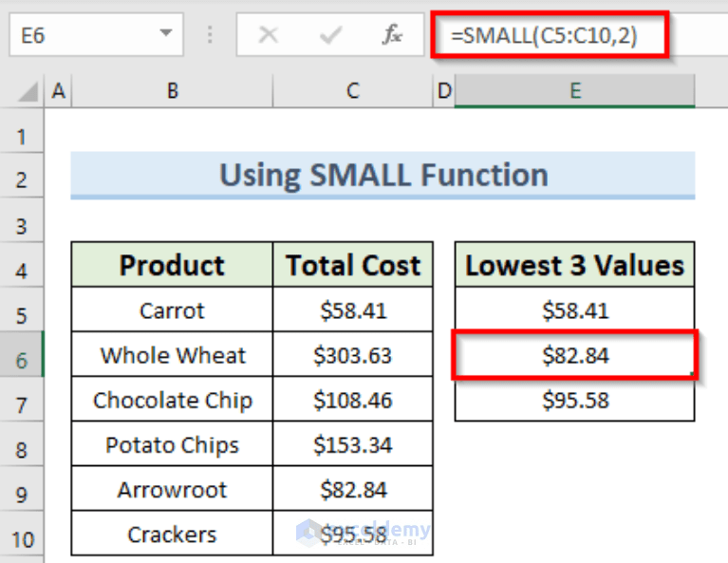This screenshot has width=728, height=563.
Task: Select the $95.58 cell under Lowest 3 Values
Action: (575, 400)
